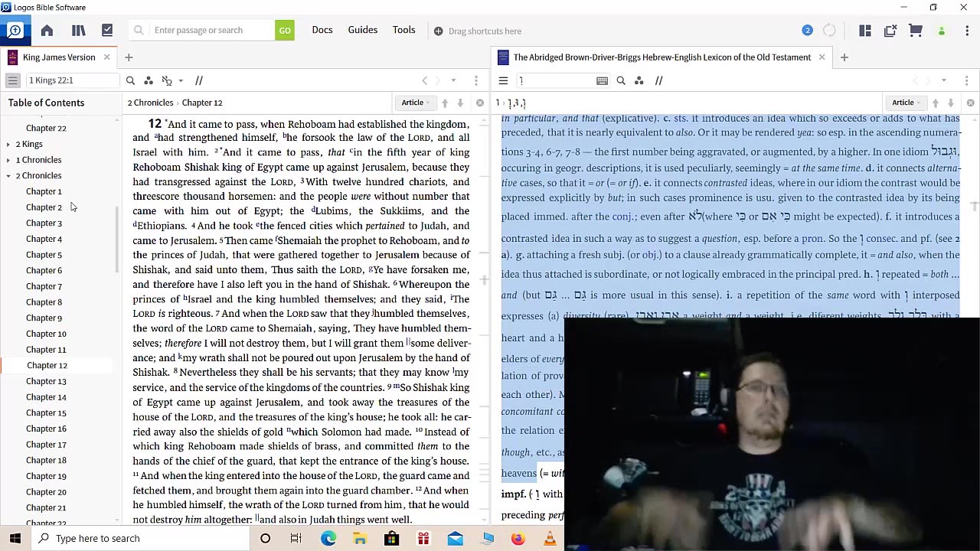Image resolution: width=980 pixels, height=551 pixels.
Task: Click the KJV parallel resources icon
Action: (199, 80)
